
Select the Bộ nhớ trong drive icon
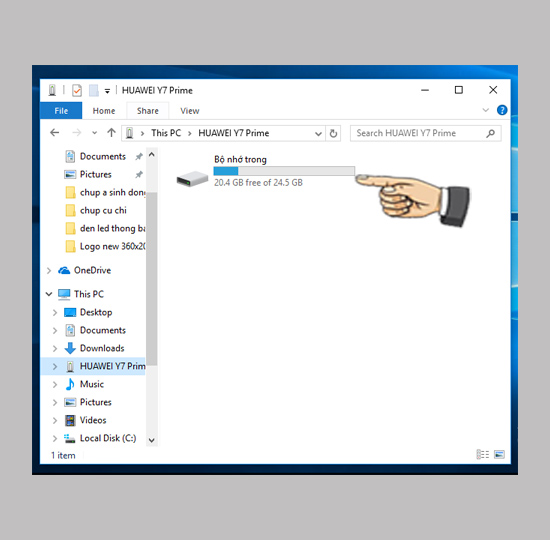192,178
